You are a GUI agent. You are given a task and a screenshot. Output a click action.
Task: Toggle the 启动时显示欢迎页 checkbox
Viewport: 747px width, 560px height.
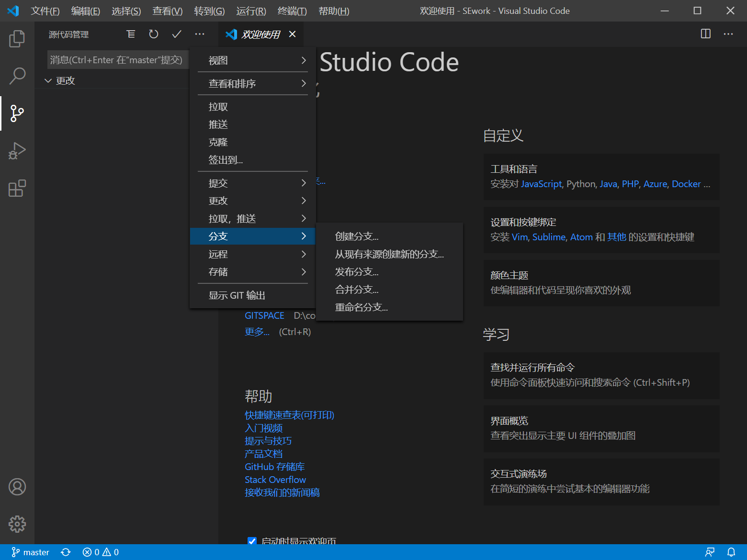252,541
